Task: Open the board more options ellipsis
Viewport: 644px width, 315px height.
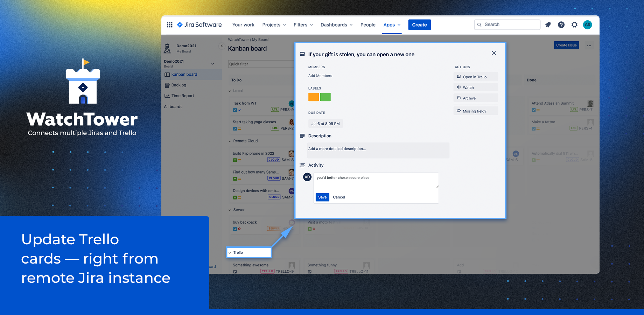Action: click(589, 45)
